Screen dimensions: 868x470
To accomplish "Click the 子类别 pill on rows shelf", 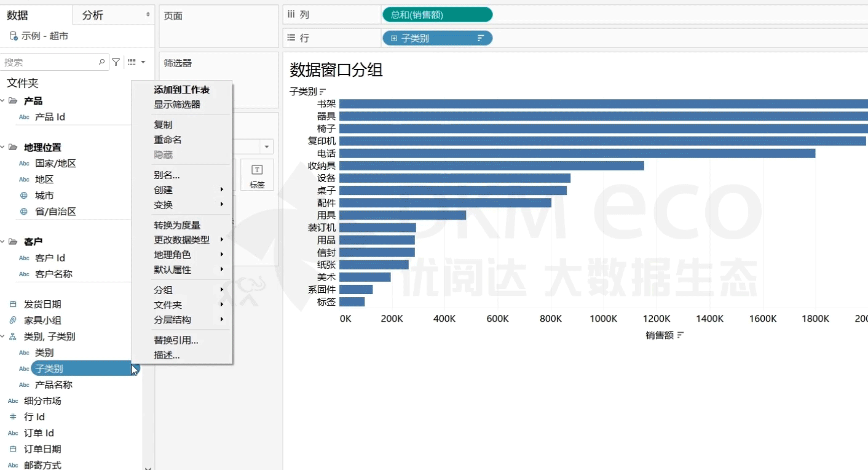I will tap(437, 38).
